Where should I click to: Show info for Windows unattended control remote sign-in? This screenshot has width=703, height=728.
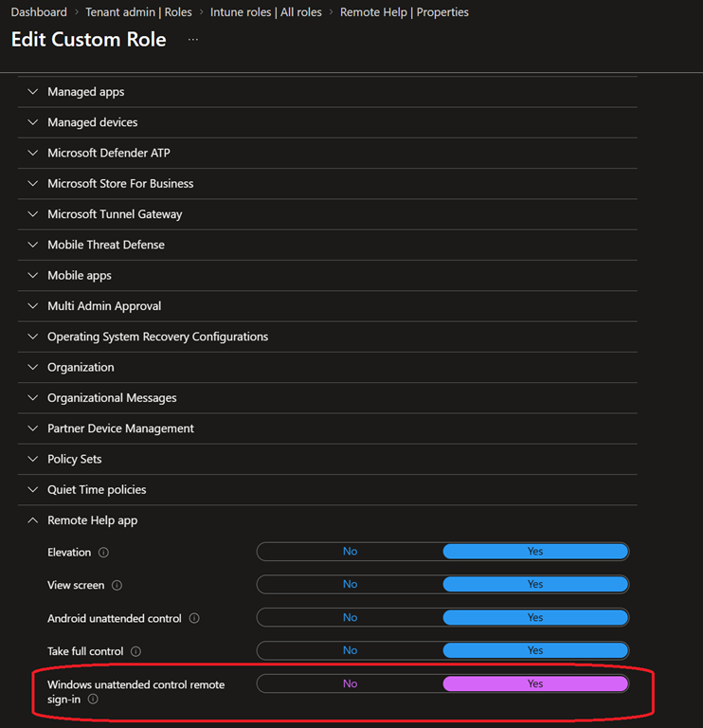[x=93, y=700]
